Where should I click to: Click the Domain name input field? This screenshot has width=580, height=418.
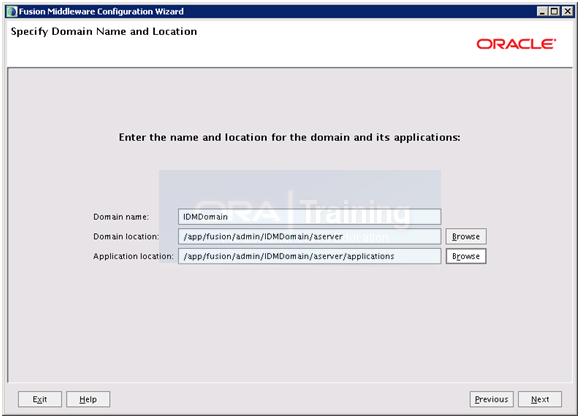tap(309, 217)
